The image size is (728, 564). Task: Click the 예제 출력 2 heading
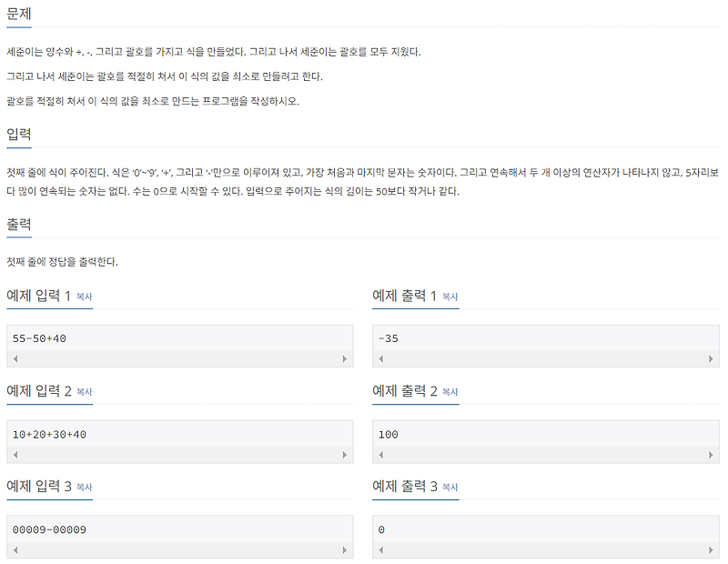point(405,391)
